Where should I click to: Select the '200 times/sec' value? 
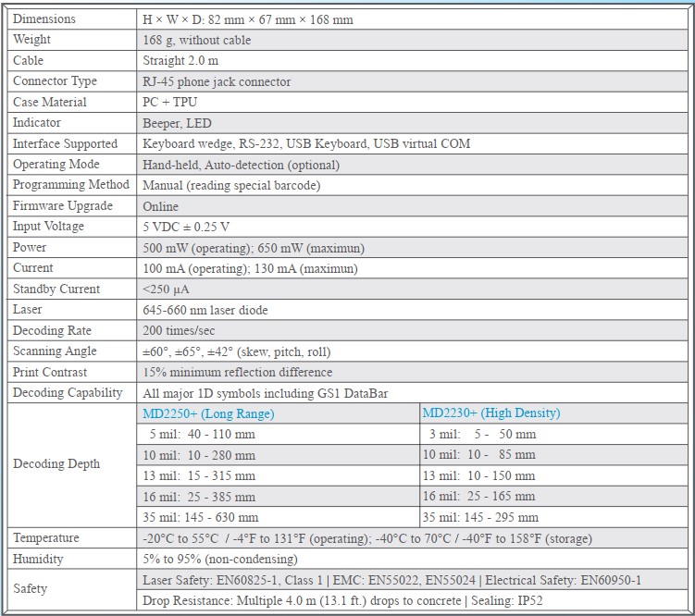[x=179, y=330]
